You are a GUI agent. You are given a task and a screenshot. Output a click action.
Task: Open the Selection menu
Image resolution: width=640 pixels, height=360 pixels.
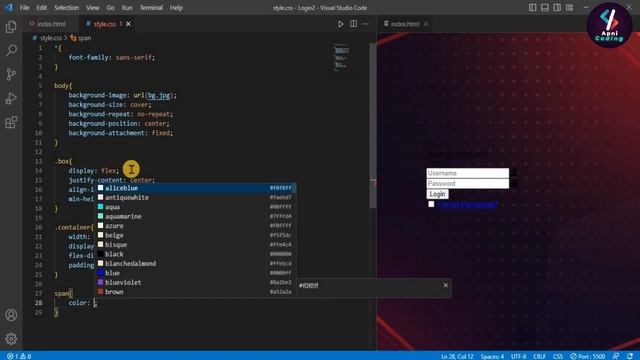coord(67,8)
